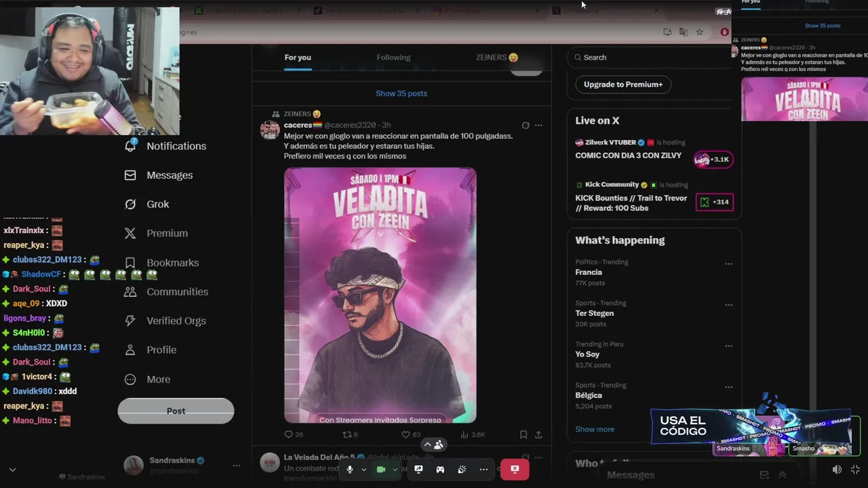Join Zilverk live via +3.1K badge
Image resolution: width=868 pixels, height=488 pixels.
[713, 159]
